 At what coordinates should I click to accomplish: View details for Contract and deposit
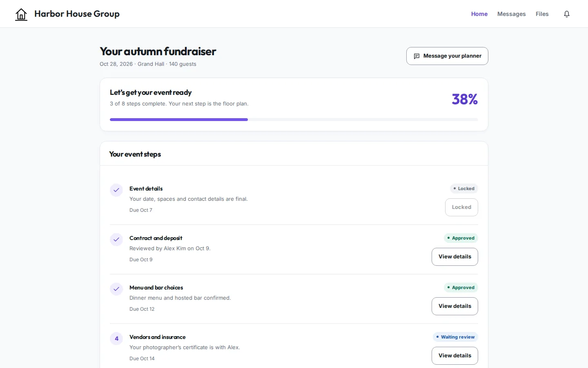click(x=455, y=257)
